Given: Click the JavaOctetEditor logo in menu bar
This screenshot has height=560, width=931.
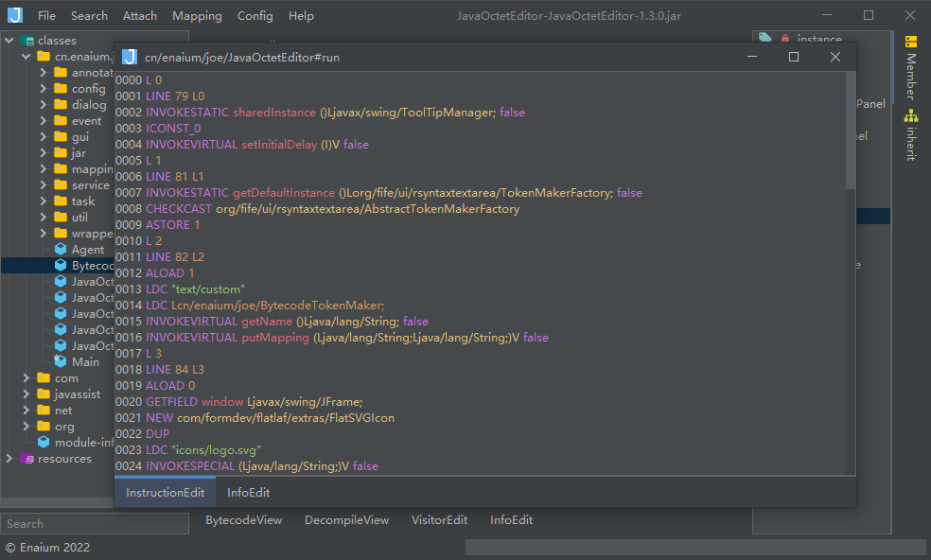Looking at the screenshot, I should pos(16,15).
